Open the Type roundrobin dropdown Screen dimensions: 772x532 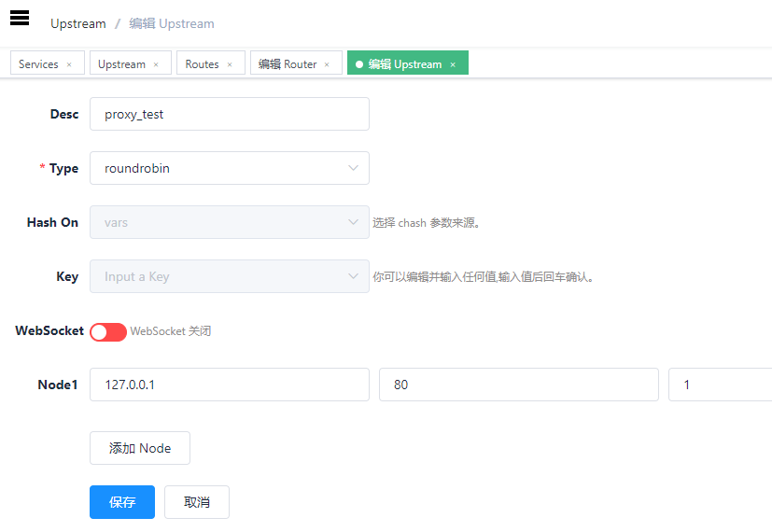click(x=230, y=168)
